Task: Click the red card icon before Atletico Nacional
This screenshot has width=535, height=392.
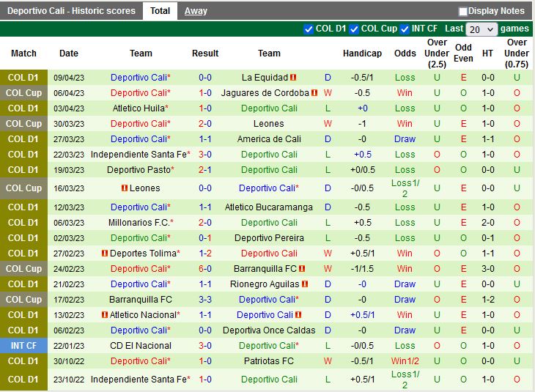Action: coord(105,315)
